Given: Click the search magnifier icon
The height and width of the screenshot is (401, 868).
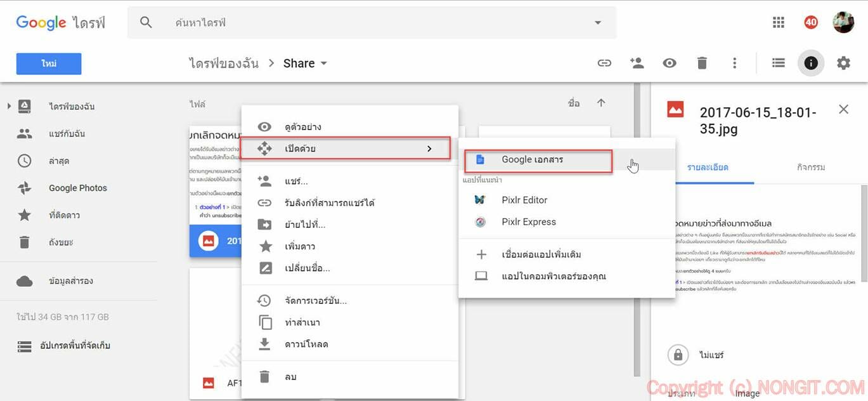Looking at the screenshot, I should click(x=146, y=23).
